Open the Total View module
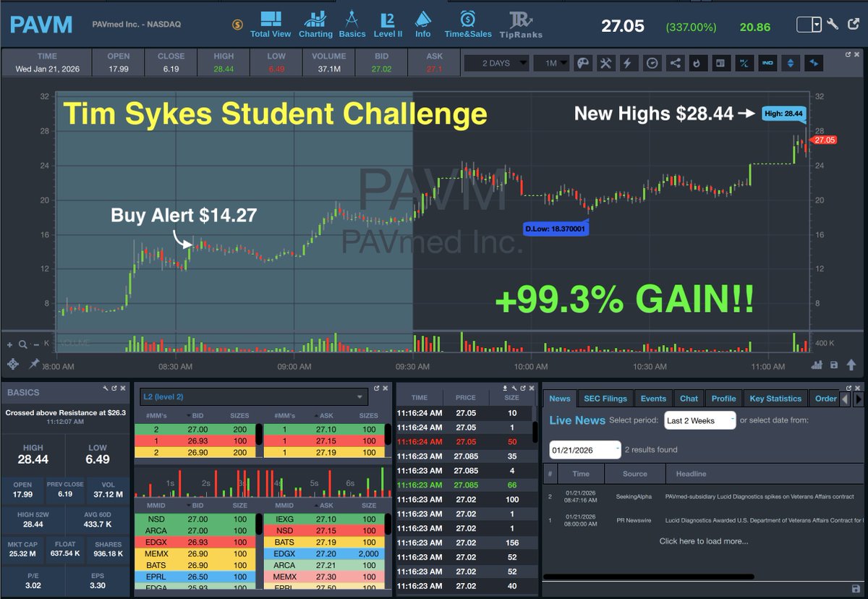This screenshot has width=868, height=599. pyautogui.click(x=271, y=25)
